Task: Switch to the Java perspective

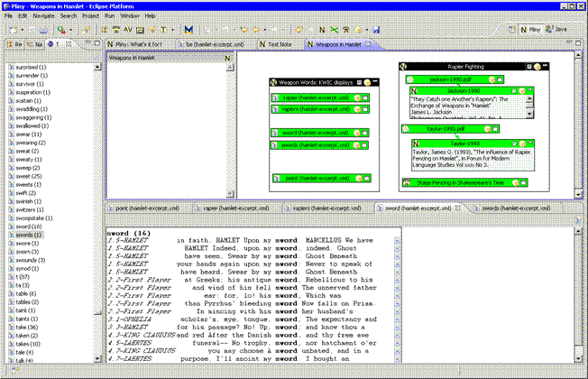Action: point(556,29)
